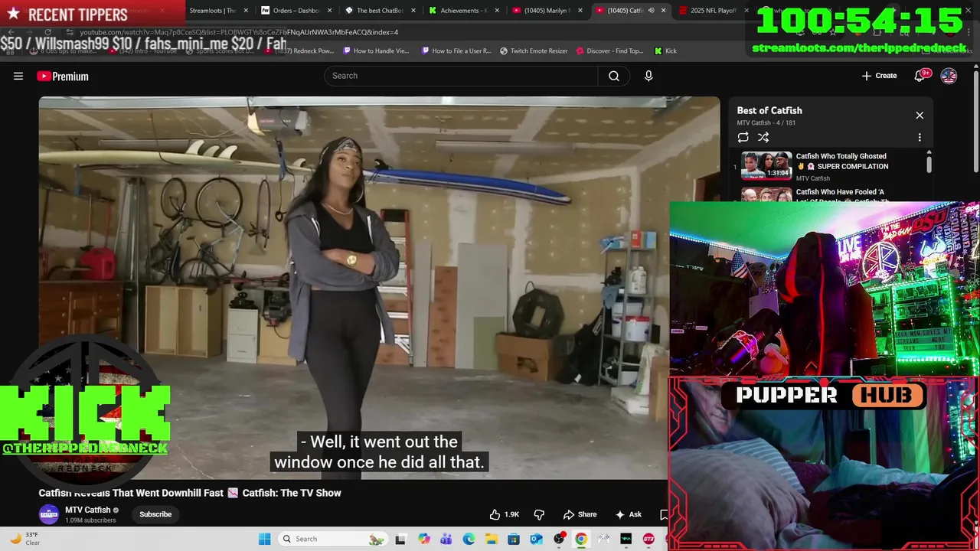Screen dimensions: 980x551
Task: Go to YouTube Premium home logo
Action: 63,76
